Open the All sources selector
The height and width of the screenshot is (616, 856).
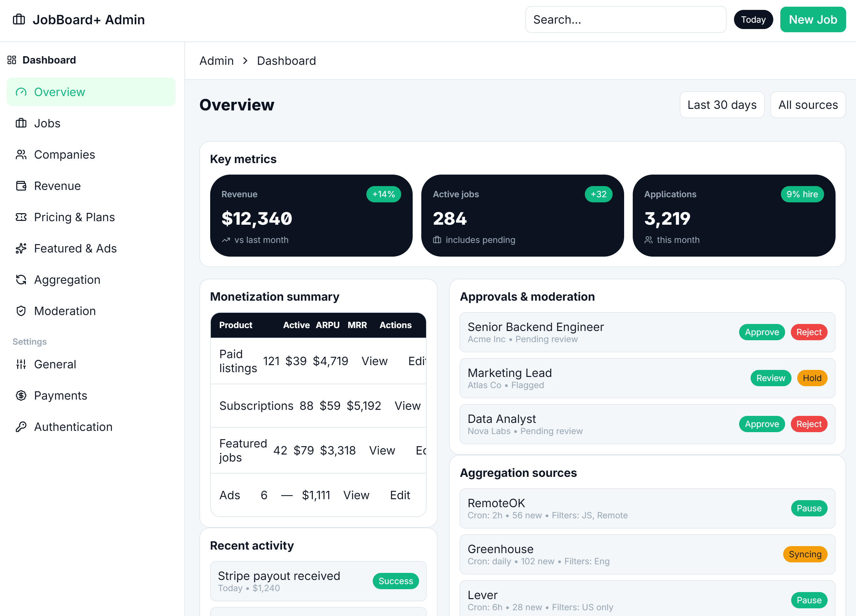pyautogui.click(x=808, y=104)
